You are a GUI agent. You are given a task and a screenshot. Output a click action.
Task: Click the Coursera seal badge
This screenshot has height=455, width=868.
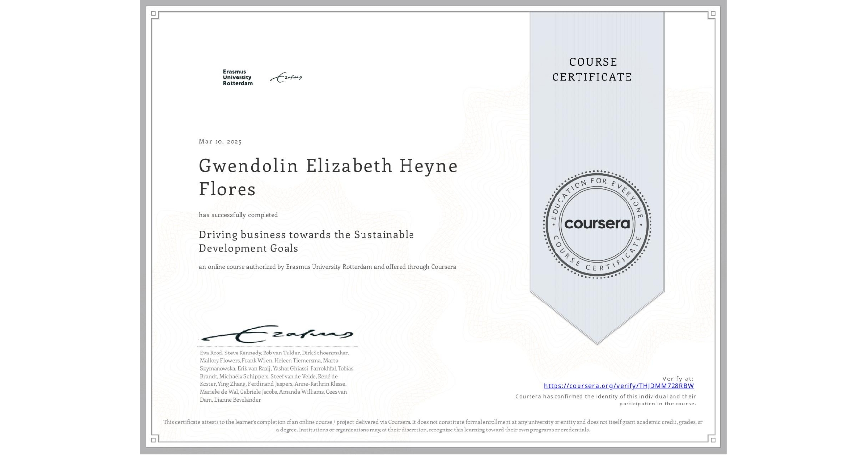tap(597, 224)
